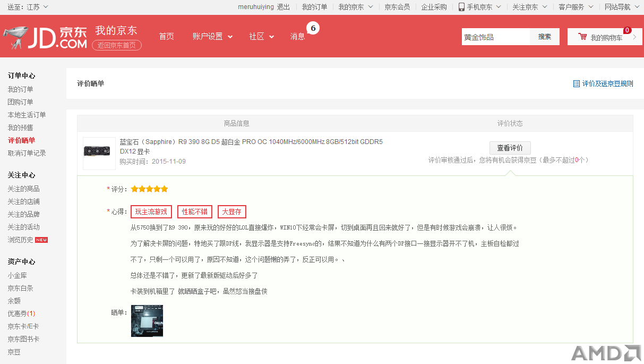
Task: Open 关注的活动 in the sidebar
Action: tap(23, 227)
